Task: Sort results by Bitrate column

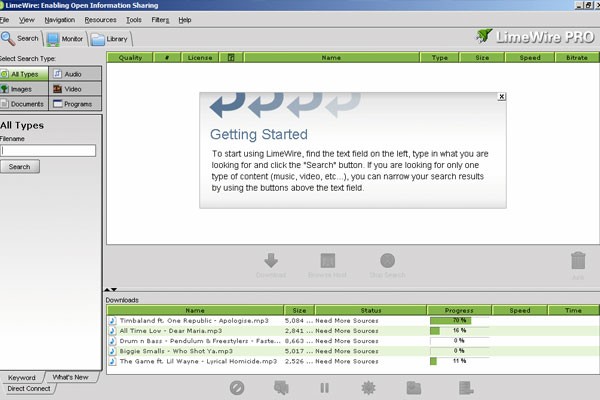Action: (577, 58)
